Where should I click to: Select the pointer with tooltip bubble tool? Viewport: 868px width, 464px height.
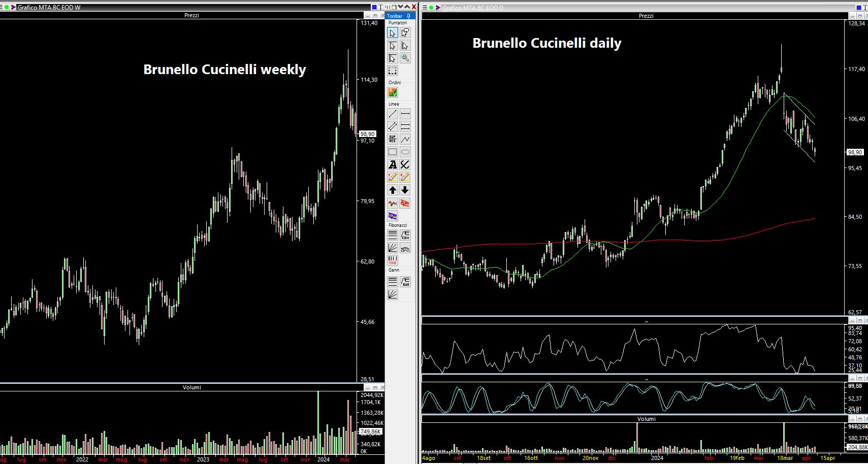[405, 33]
